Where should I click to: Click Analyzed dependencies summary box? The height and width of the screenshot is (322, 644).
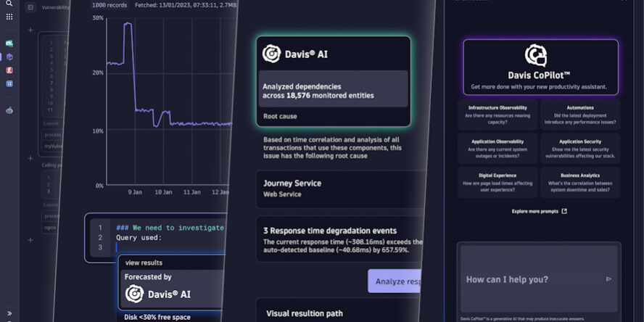click(x=333, y=88)
